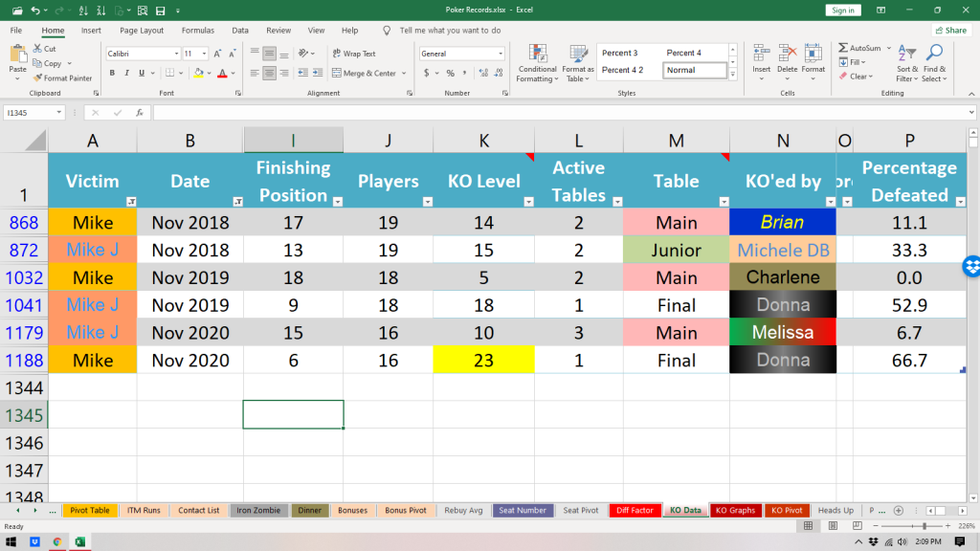
Task: Click the Sign in button
Action: (843, 10)
